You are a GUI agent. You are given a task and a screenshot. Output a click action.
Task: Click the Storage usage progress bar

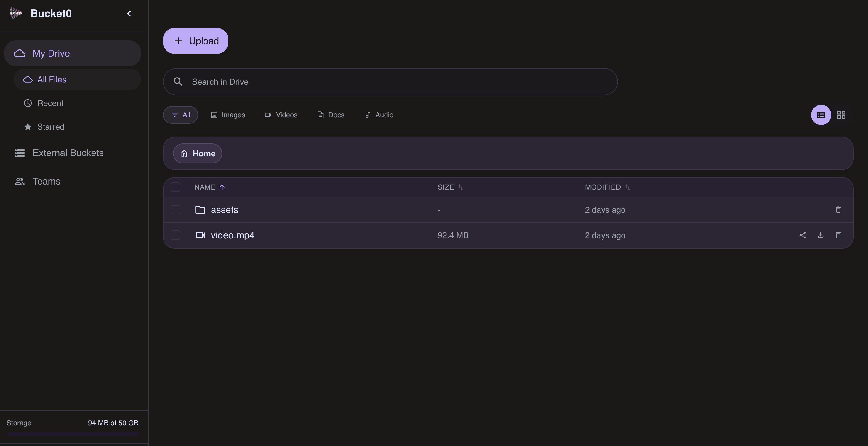pos(73,434)
